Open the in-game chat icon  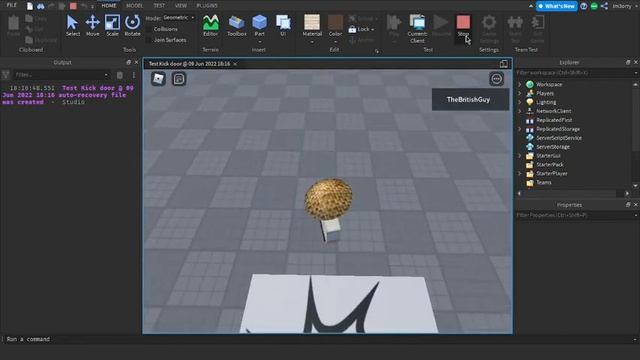(x=179, y=79)
